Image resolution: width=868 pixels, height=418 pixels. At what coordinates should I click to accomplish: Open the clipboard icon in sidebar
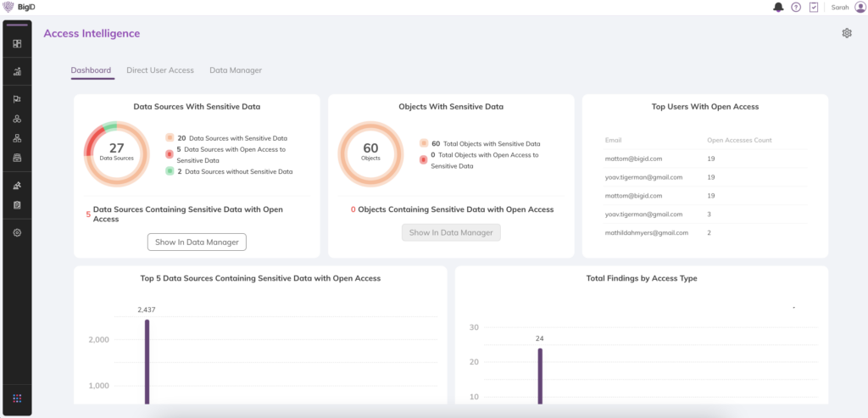(17, 205)
